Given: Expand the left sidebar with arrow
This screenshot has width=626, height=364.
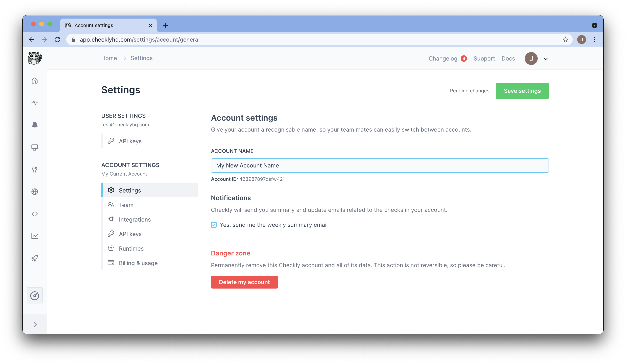Looking at the screenshot, I should tap(35, 324).
